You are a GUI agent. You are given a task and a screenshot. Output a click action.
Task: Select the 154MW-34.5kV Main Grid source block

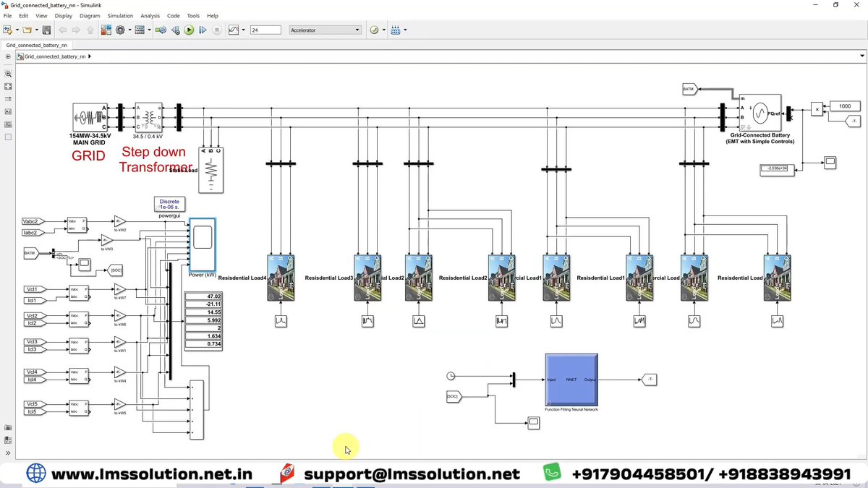point(91,117)
